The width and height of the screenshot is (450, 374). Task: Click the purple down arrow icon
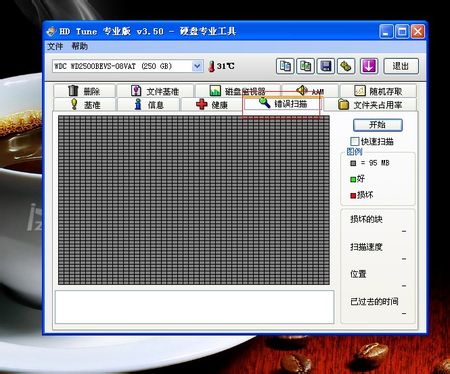[x=369, y=66]
